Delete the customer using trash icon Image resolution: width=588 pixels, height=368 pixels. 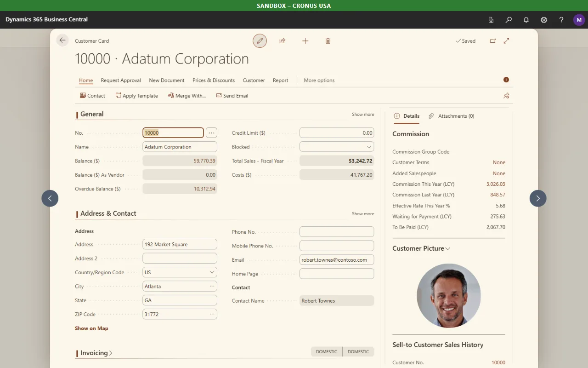328,41
